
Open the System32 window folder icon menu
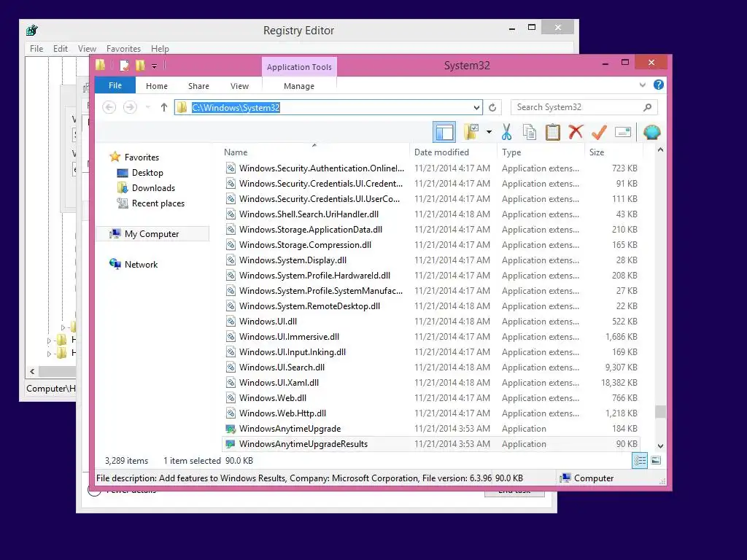click(x=101, y=65)
